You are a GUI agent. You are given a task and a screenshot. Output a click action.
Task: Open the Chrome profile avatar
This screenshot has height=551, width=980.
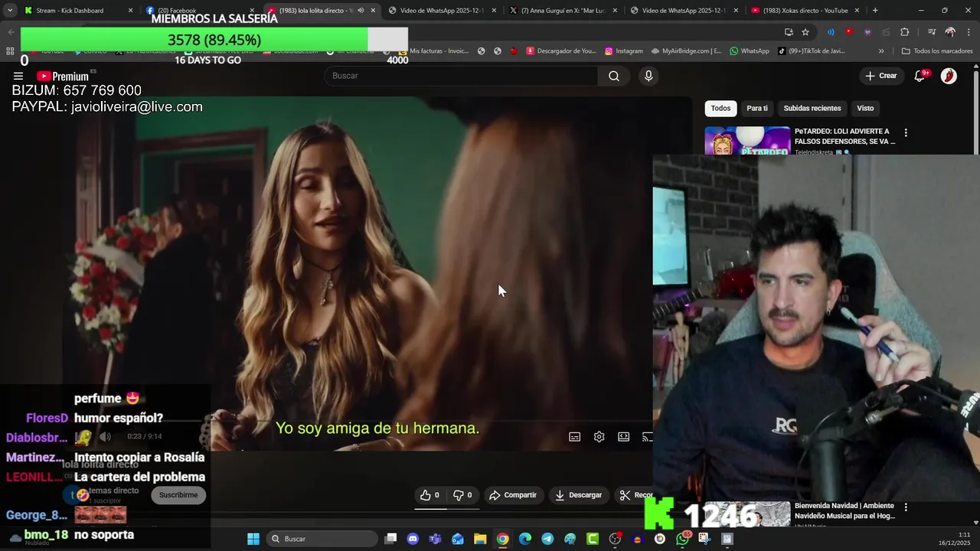click(x=950, y=32)
